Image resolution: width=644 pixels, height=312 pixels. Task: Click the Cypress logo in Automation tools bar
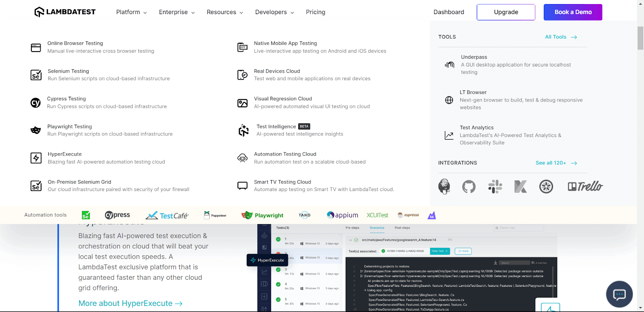tap(118, 215)
